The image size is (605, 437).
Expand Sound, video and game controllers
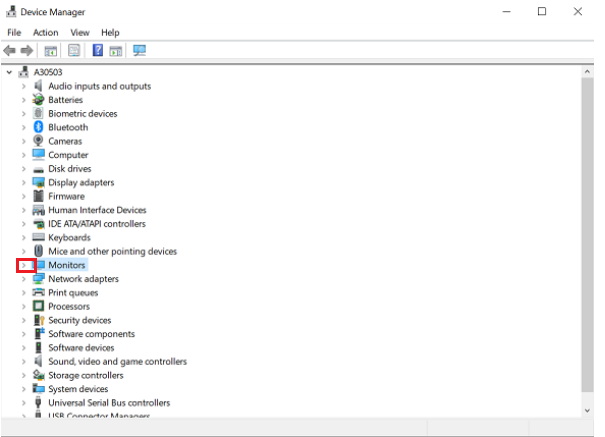[24, 362]
